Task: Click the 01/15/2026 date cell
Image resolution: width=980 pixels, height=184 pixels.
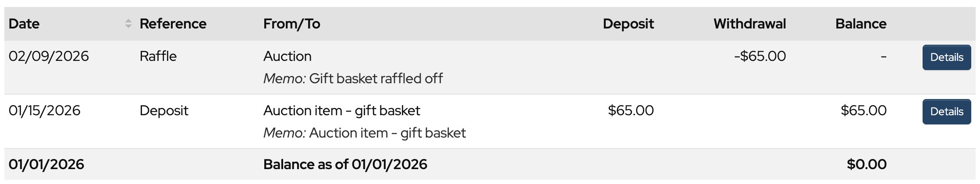Action: coord(44,110)
